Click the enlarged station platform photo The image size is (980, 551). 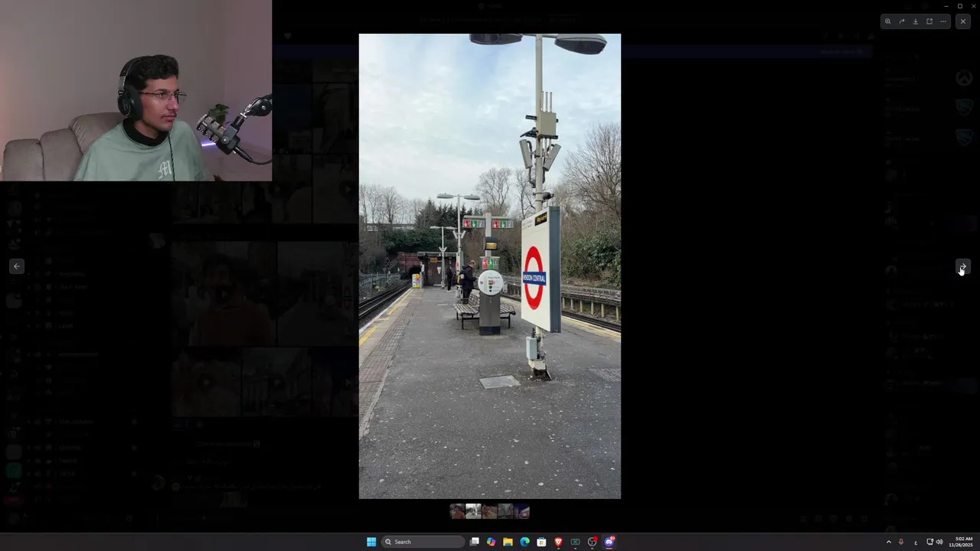tap(490, 266)
